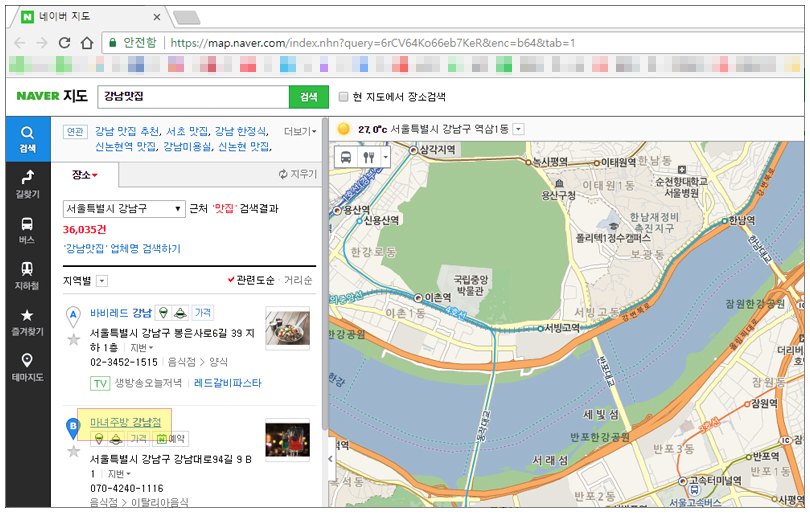Image resolution: width=810 pixels, height=514 pixels.
Task: Set 바비레드 강남 as arrival point
Action: coord(180,313)
